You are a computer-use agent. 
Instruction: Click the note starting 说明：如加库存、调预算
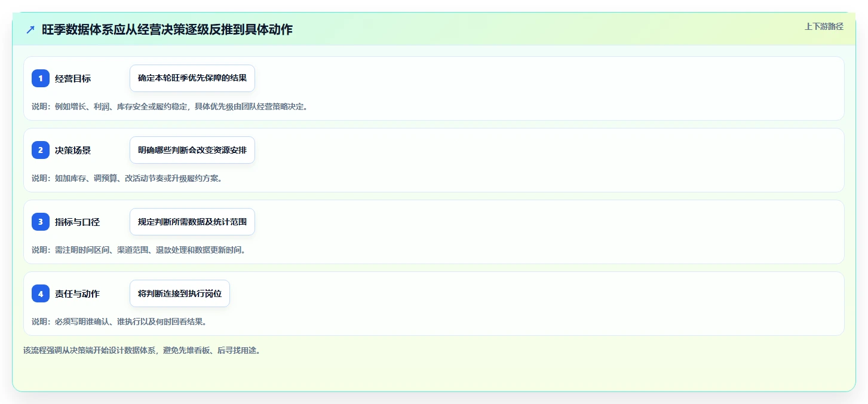pos(127,178)
